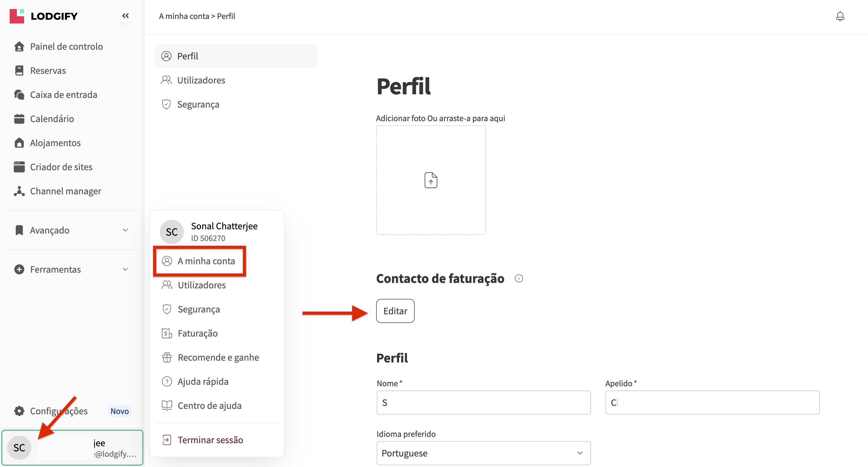
Task: Open Idioma preferido dropdown
Action: click(483, 453)
